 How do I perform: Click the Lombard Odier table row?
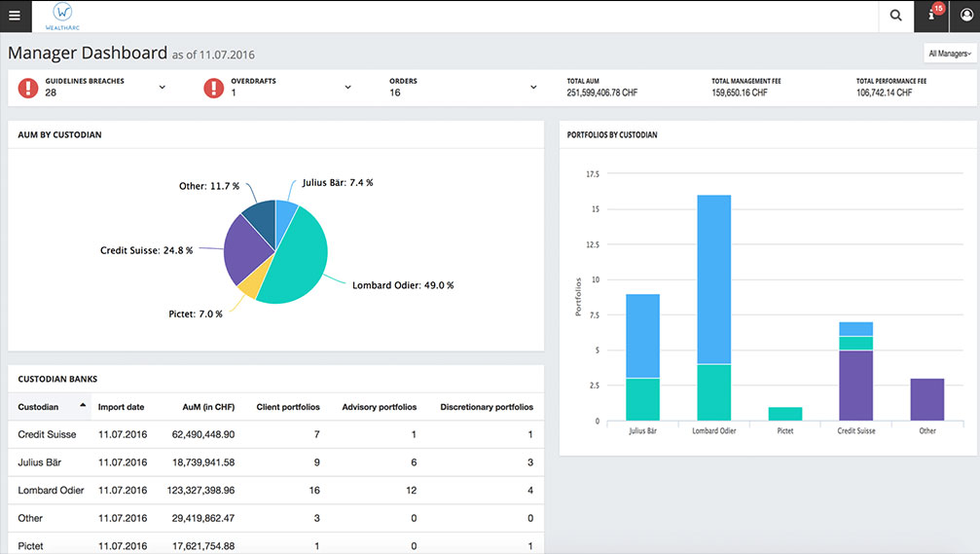[x=272, y=490]
